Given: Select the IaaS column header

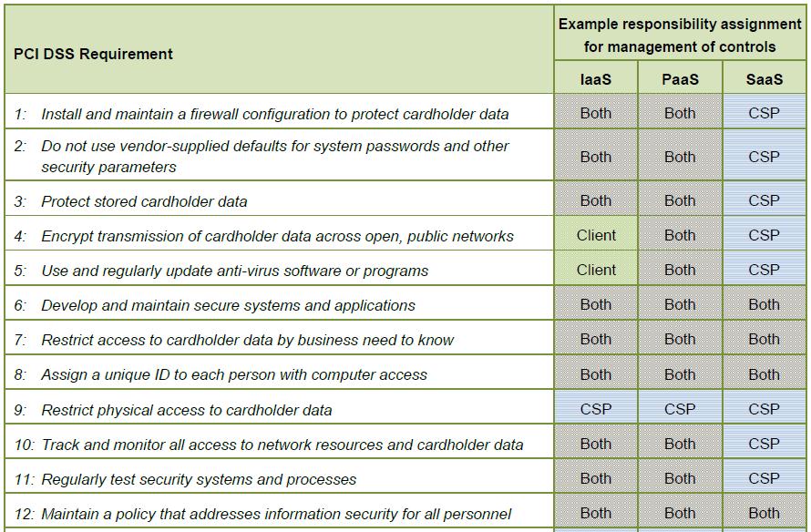Looking at the screenshot, I should 595,79.
